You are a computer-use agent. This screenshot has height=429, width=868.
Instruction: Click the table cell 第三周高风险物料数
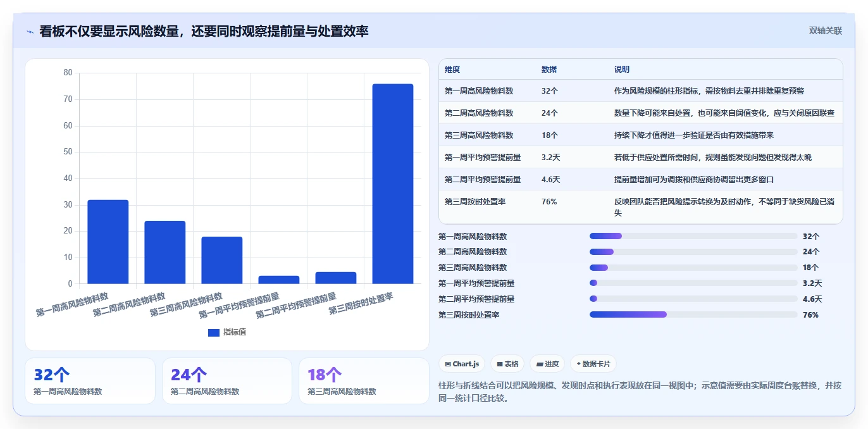pyautogui.click(x=479, y=135)
